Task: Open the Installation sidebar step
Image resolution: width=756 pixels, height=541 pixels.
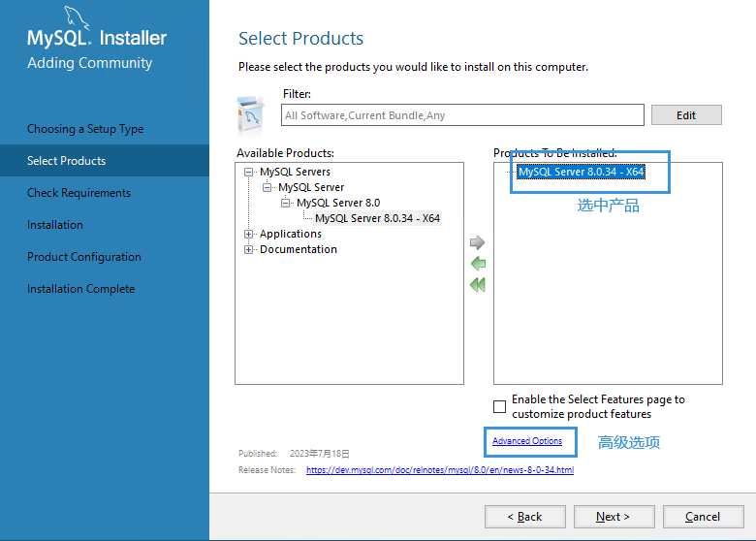Action: [55, 225]
